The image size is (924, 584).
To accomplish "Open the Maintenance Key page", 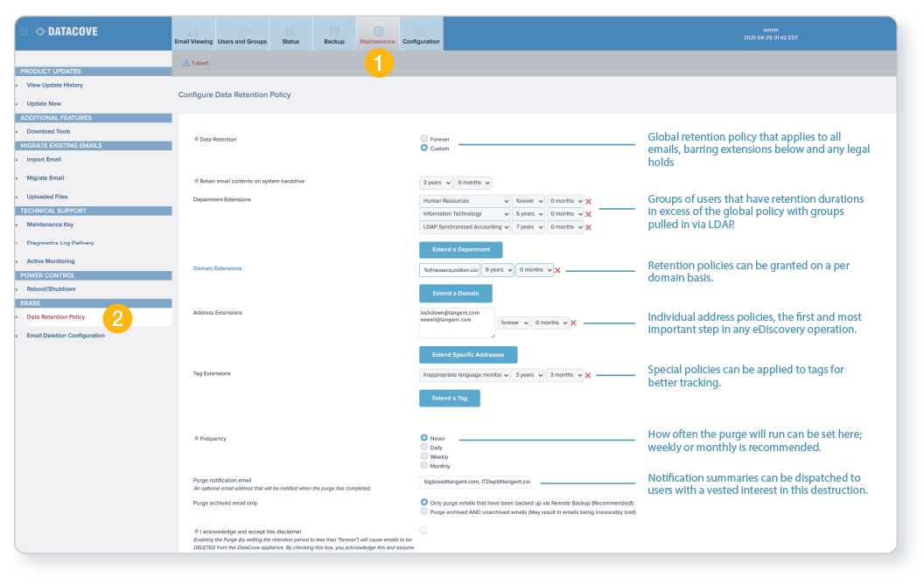I will [50, 225].
